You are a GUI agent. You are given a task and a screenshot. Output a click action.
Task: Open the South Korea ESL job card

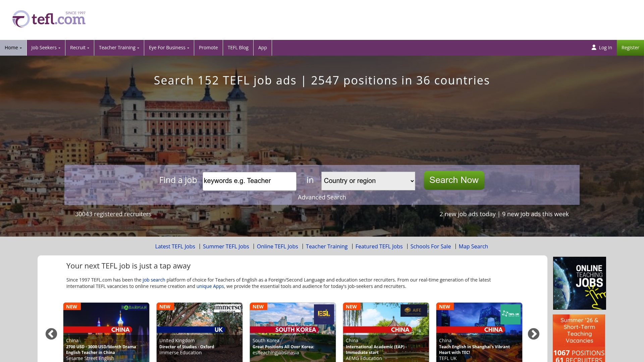293,332
